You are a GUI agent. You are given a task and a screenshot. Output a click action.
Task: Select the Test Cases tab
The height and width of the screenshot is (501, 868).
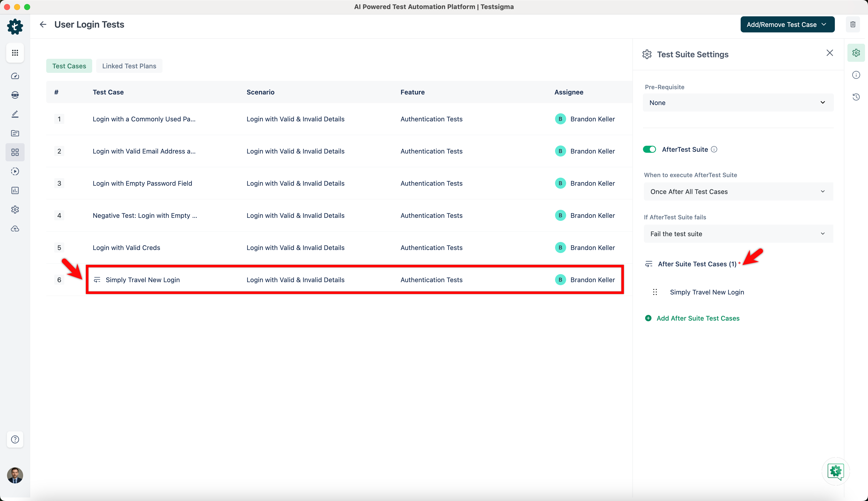click(x=69, y=66)
